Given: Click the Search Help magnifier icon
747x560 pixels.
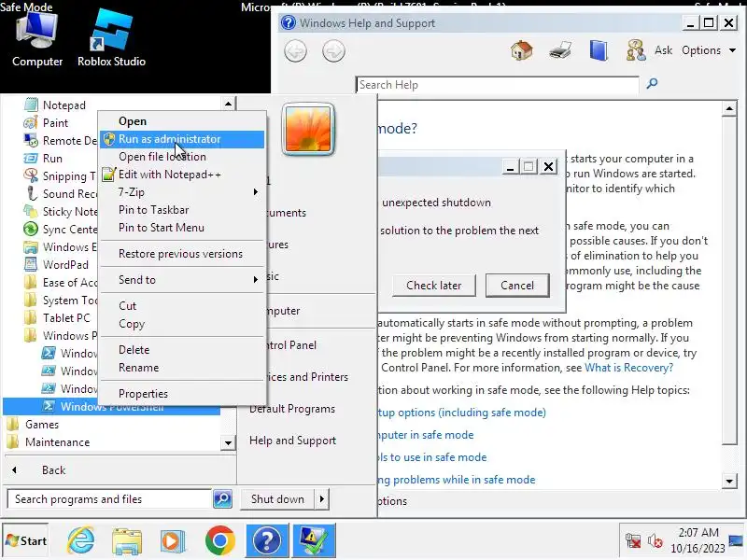Looking at the screenshot, I should click(652, 84).
